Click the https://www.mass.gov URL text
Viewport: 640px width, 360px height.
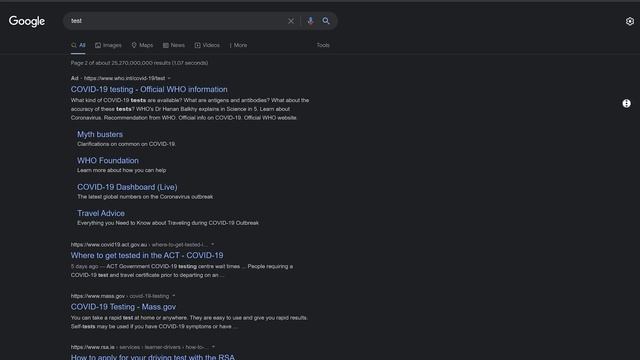click(98, 296)
